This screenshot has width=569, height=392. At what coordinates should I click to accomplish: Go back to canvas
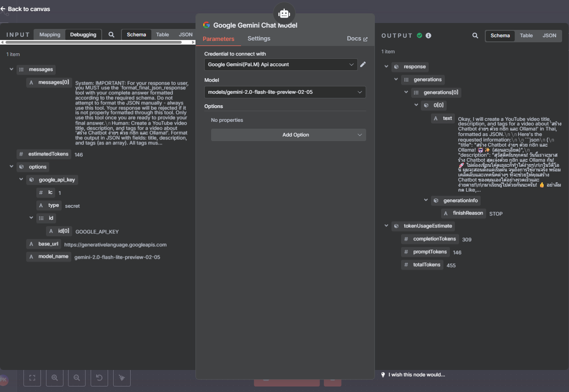click(25, 9)
